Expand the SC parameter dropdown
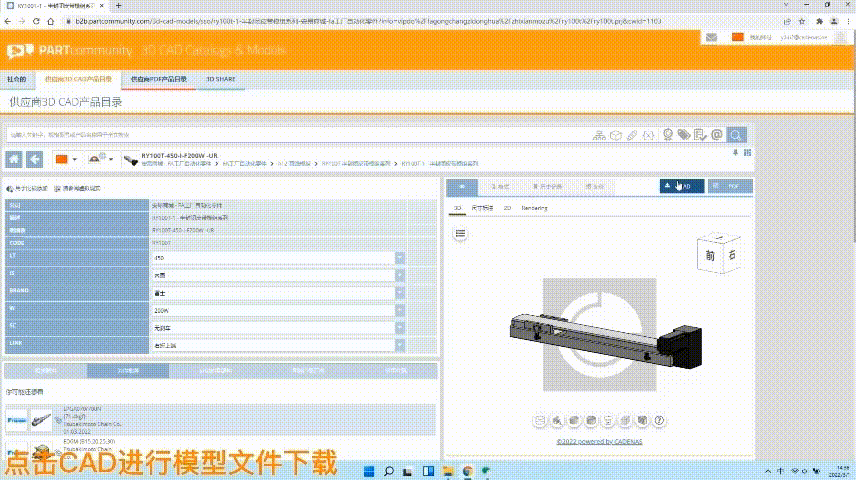 point(400,328)
